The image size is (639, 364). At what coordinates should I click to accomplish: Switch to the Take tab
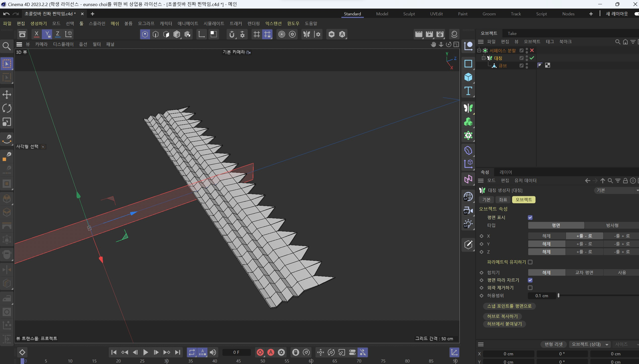pyautogui.click(x=512, y=33)
